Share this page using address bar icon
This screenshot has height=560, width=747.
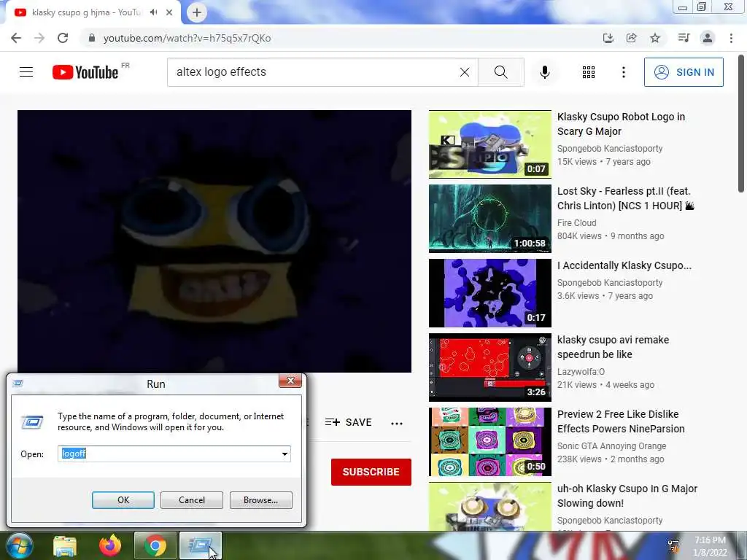631,38
